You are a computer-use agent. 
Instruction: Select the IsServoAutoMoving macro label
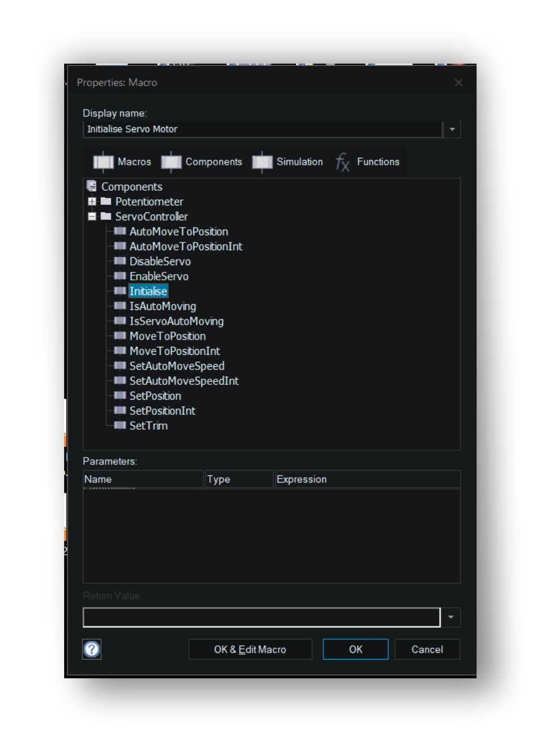pos(176,321)
